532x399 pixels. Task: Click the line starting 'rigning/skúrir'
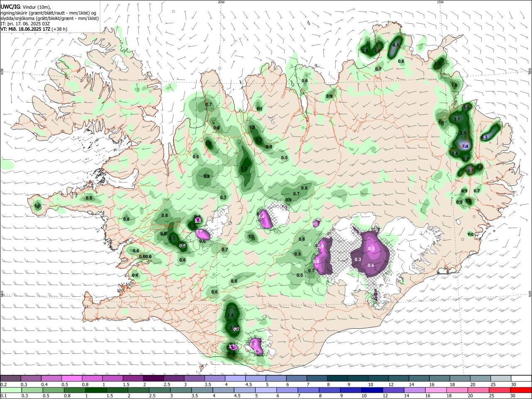pos(48,13)
